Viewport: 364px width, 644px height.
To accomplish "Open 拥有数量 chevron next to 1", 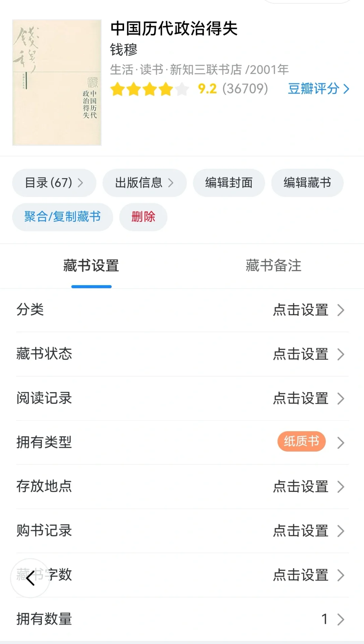I will pos(341,619).
